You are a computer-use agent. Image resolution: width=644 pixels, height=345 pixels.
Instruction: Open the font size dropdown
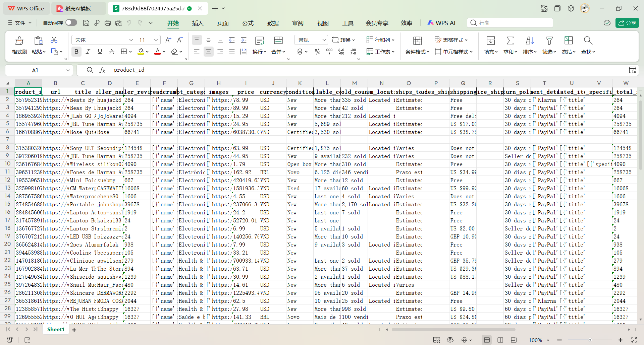coord(156,40)
